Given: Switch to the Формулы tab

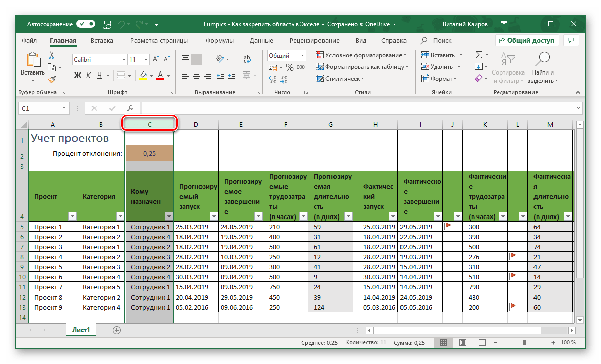Looking at the screenshot, I should (220, 41).
